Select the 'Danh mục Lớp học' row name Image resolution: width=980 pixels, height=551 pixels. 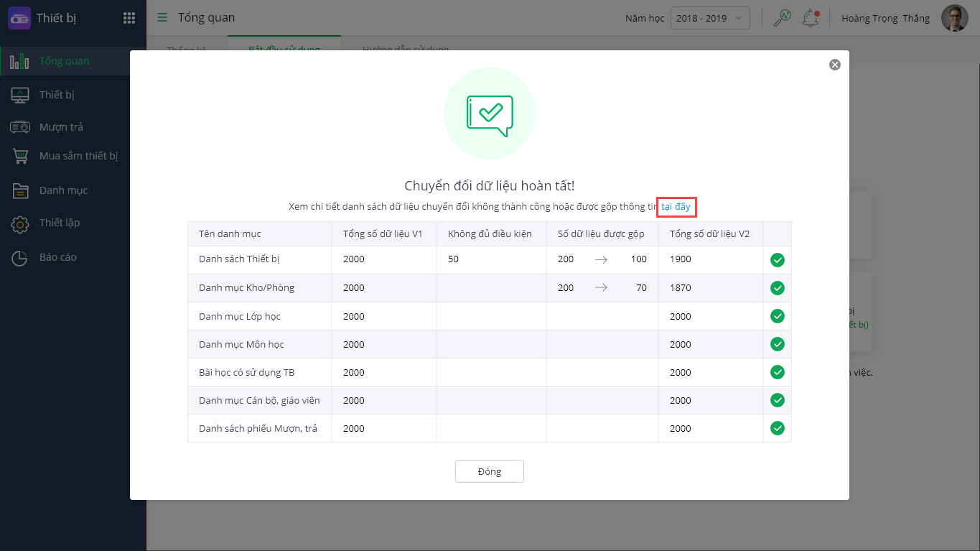coord(239,316)
